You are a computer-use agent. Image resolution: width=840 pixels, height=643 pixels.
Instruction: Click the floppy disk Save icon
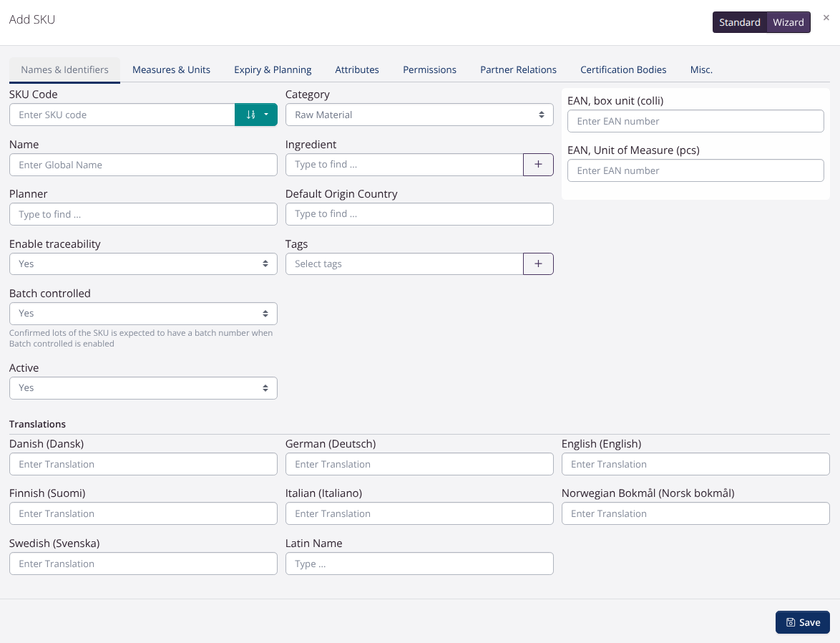pyautogui.click(x=791, y=622)
